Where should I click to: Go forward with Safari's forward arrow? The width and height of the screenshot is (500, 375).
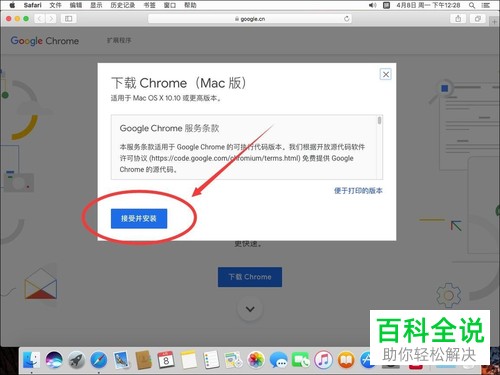click(x=51, y=19)
